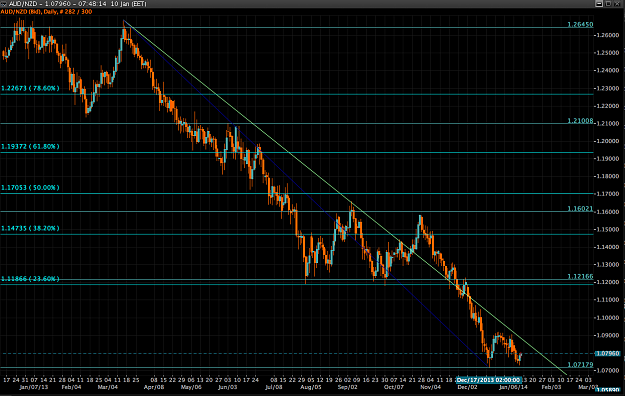This screenshot has width=625, height=396.
Task: Click the Aug/05 date label on time axis
Action: click(x=311, y=387)
